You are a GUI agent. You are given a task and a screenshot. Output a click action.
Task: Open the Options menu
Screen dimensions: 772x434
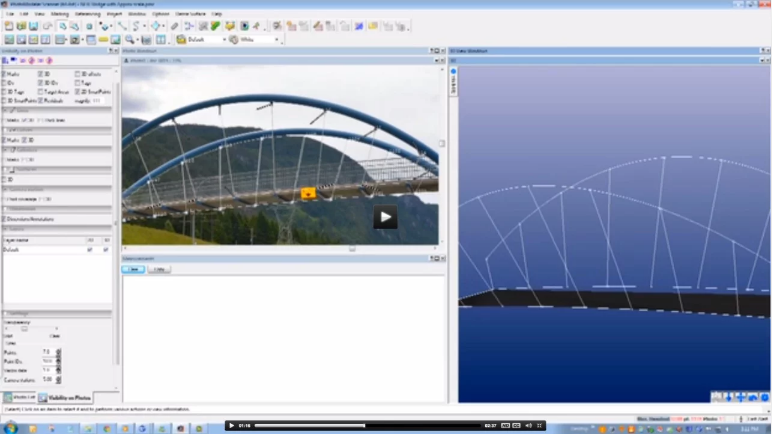point(161,14)
